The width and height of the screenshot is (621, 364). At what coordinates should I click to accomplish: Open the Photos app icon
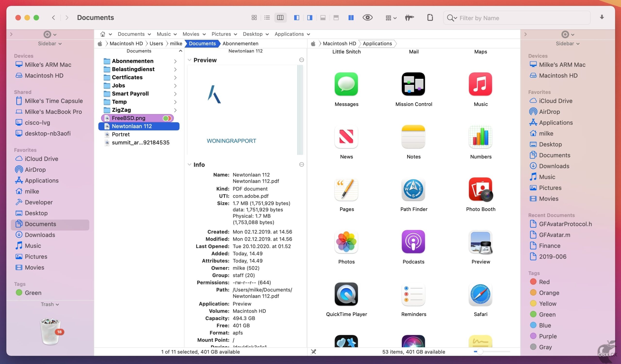pyautogui.click(x=346, y=242)
